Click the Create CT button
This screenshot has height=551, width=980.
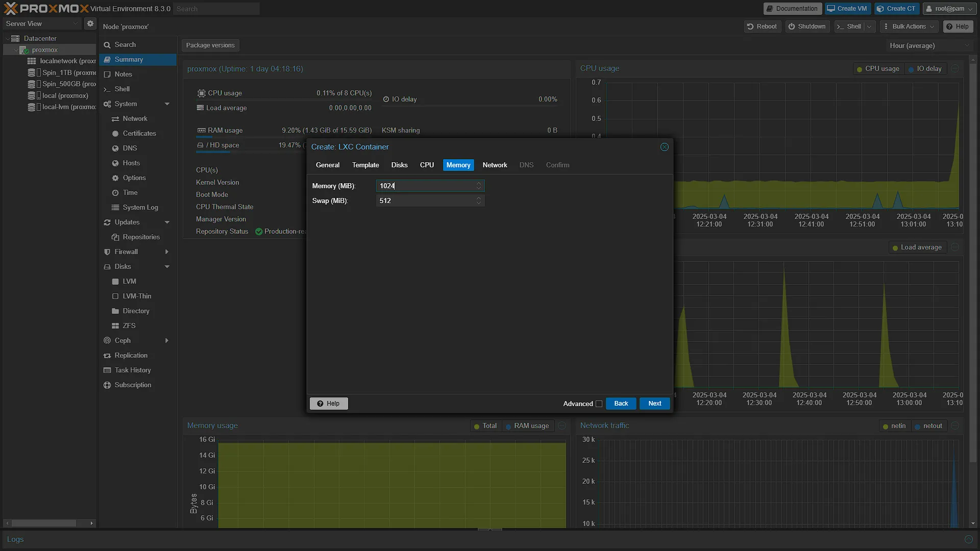(896, 9)
